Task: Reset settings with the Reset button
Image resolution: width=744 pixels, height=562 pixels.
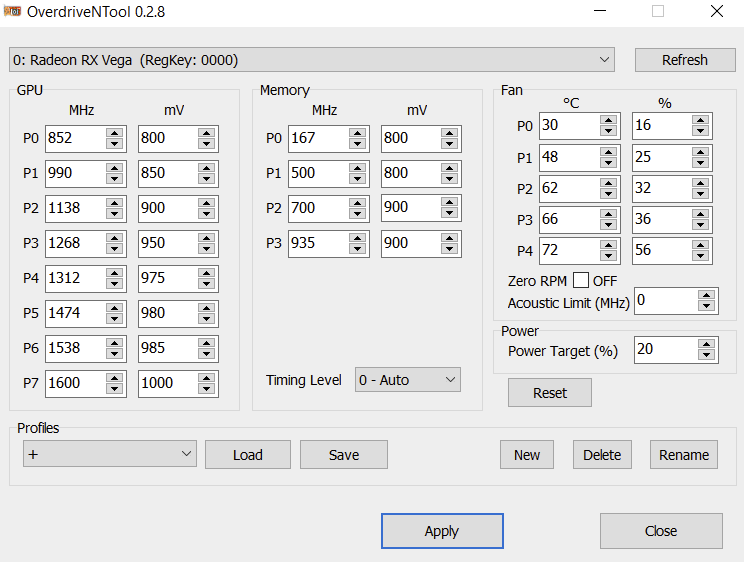Action: coord(550,393)
